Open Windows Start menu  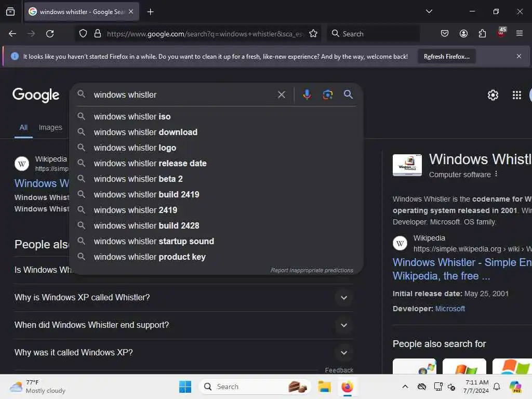tap(185, 387)
